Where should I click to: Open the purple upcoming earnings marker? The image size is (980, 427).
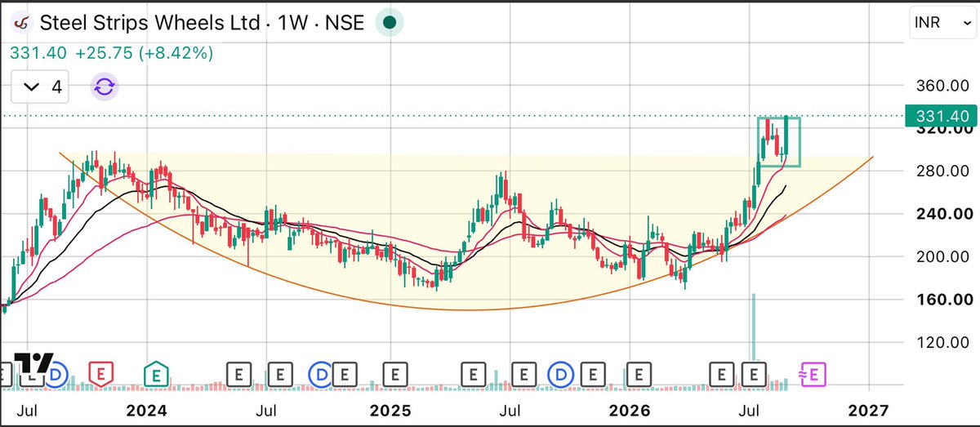814,374
